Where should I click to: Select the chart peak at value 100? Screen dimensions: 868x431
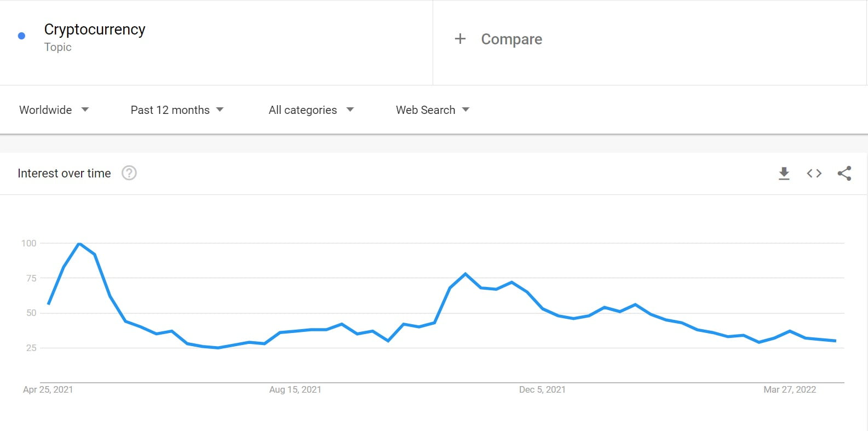[79, 243]
